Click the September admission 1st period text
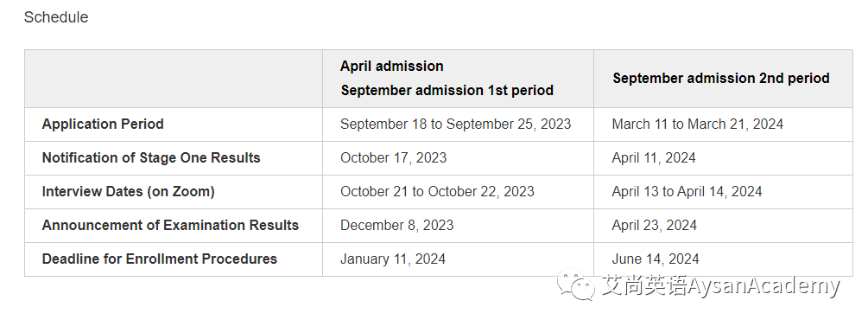The height and width of the screenshot is (326, 868). tap(447, 91)
